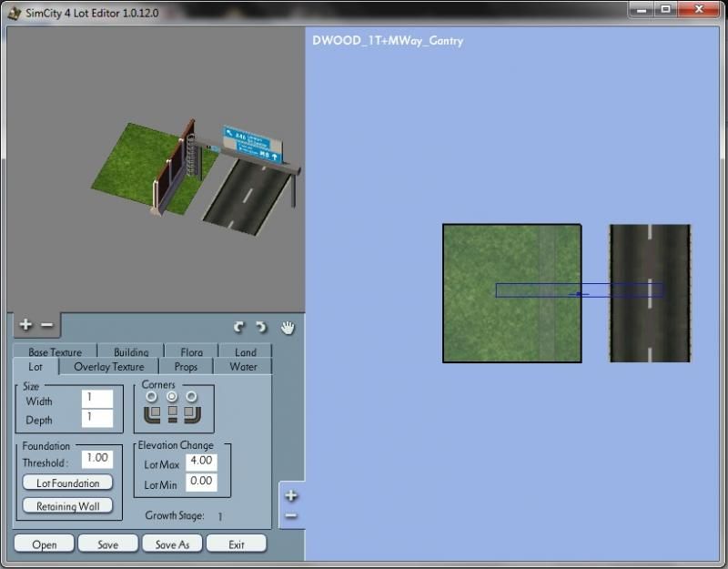
Task: Open the Props tab
Action: [x=186, y=367]
